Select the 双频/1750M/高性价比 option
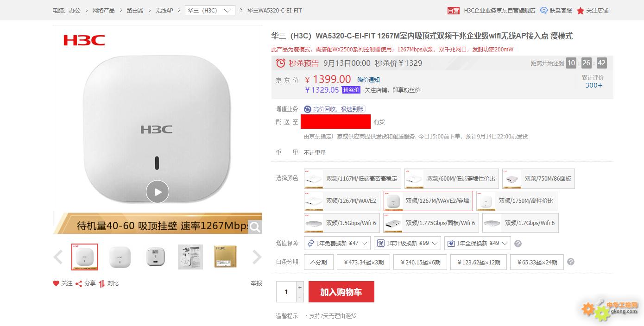The height and width of the screenshot is (326, 644). pyautogui.click(x=517, y=201)
